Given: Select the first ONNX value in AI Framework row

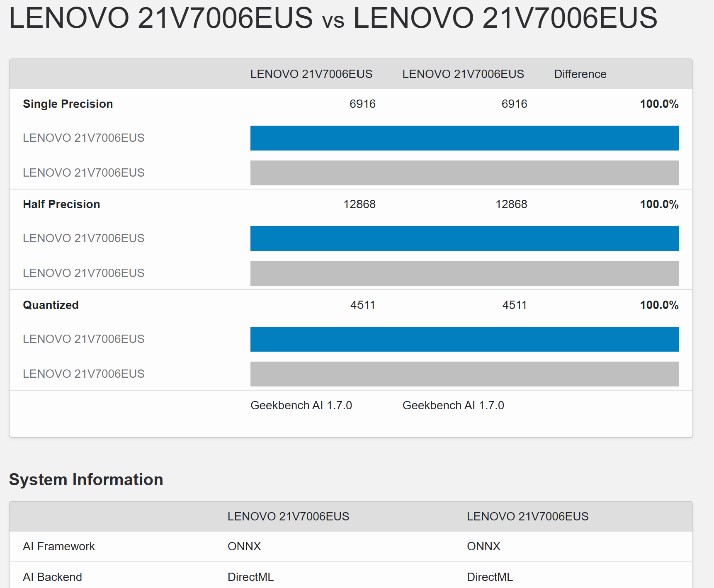Looking at the screenshot, I should 244,546.
